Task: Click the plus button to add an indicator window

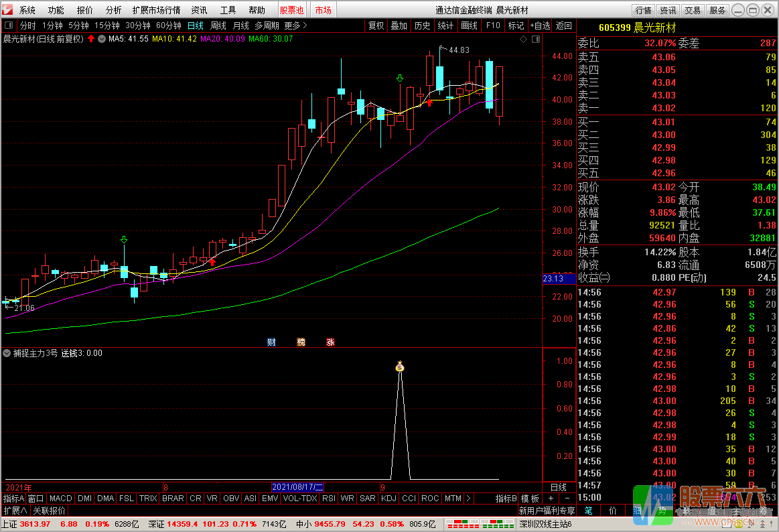Action: click(x=551, y=498)
